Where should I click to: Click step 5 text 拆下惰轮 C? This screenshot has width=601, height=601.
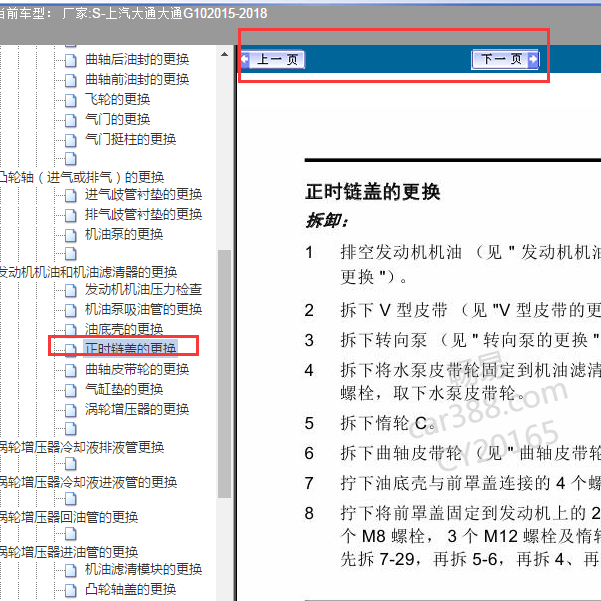[388, 423]
